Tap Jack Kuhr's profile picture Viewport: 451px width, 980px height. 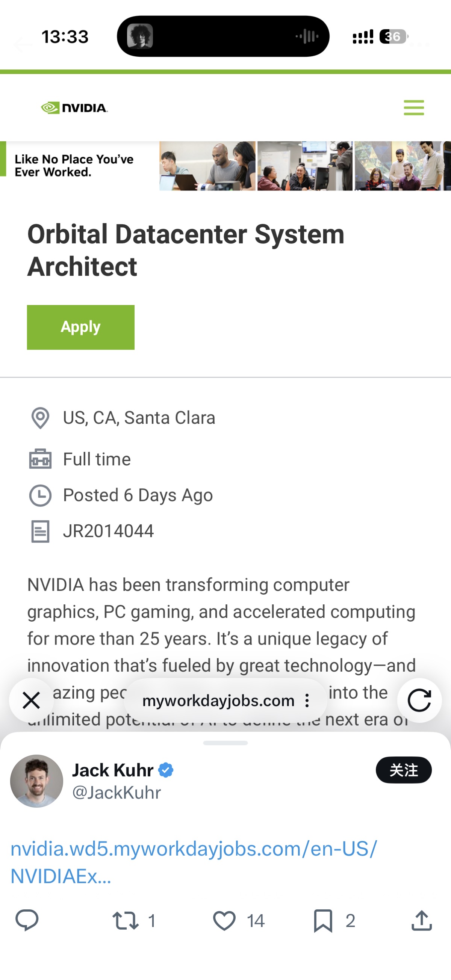(x=36, y=781)
